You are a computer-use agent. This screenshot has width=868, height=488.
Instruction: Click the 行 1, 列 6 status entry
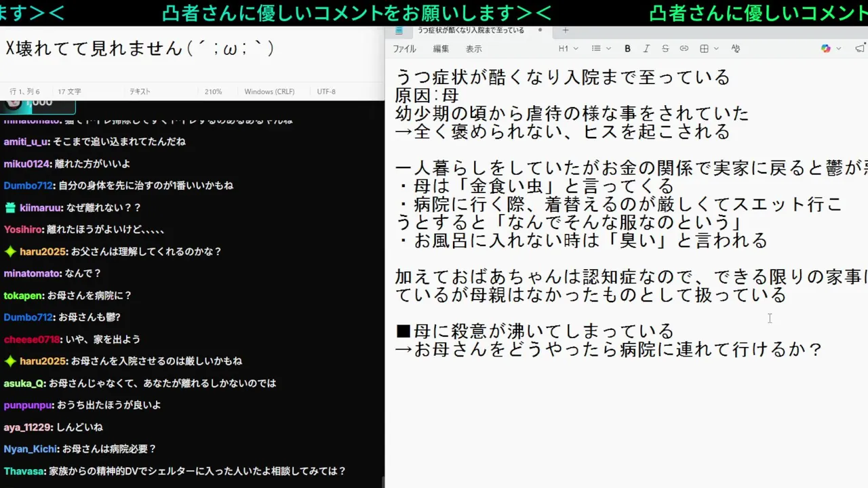24,91
